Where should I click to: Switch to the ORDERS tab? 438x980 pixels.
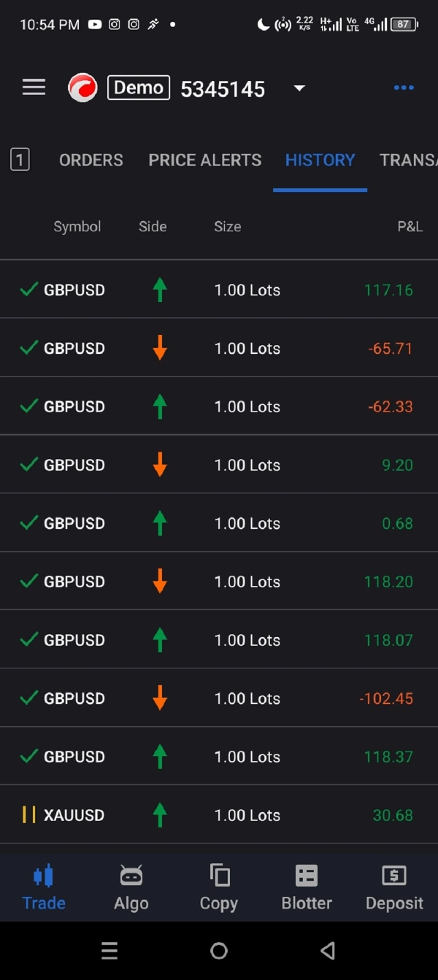[91, 160]
